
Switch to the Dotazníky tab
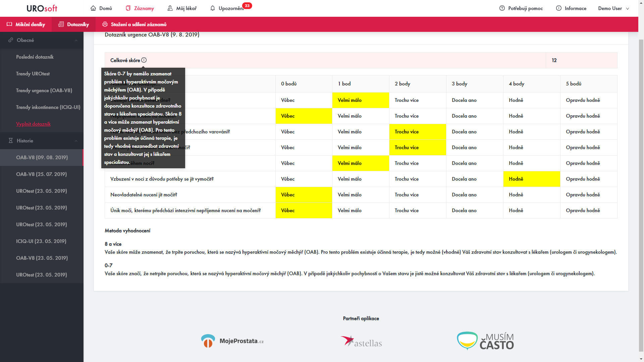(74, 24)
